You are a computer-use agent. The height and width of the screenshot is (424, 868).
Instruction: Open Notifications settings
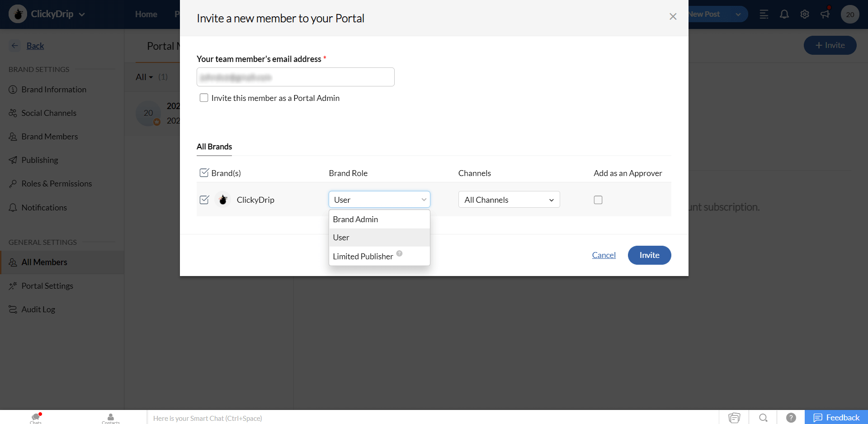[x=44, y=208]
